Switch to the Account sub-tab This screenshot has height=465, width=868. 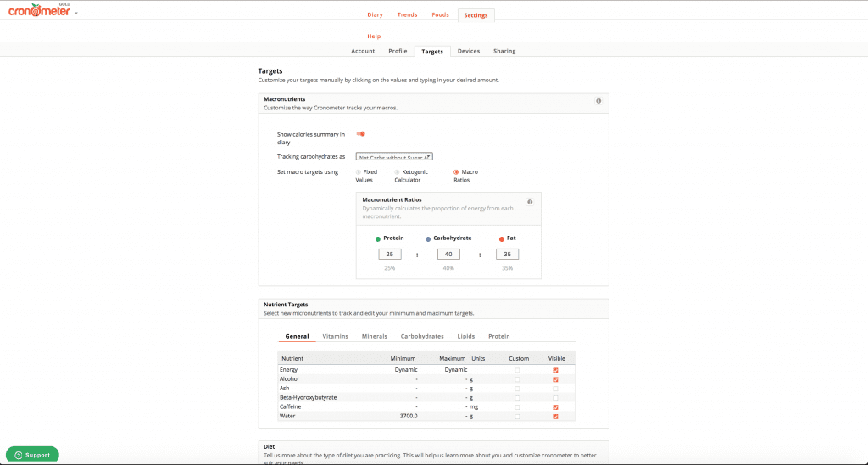click(x=363, y=51)
